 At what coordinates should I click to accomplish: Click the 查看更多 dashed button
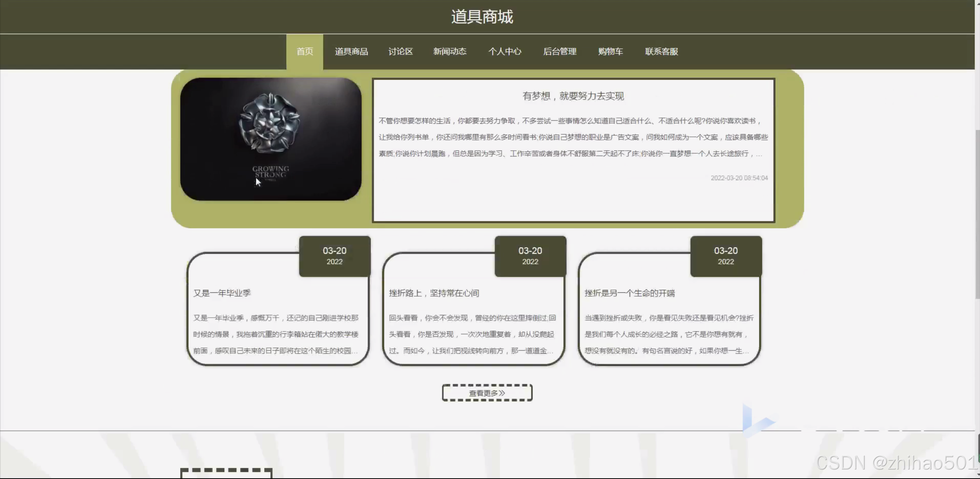coord(487,393)
